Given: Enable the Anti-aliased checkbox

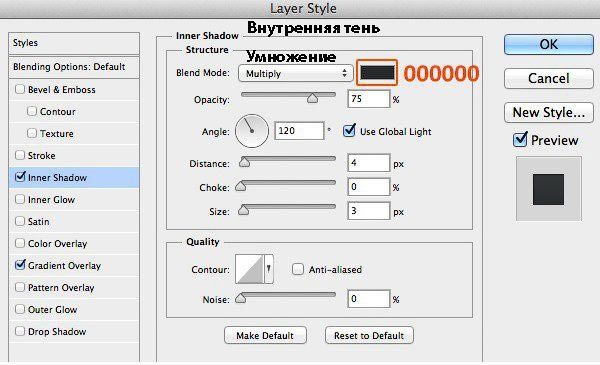Looking at the screenshot, I should [297, 269].
